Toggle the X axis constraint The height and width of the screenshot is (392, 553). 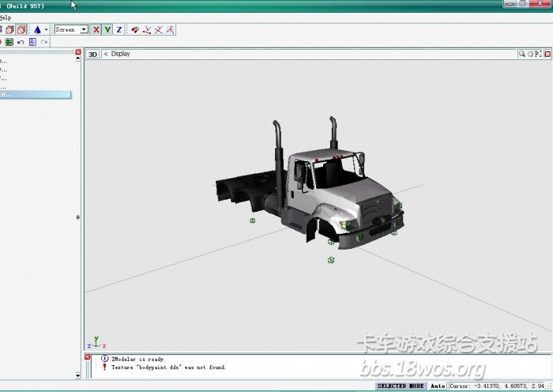coord(96,29)
